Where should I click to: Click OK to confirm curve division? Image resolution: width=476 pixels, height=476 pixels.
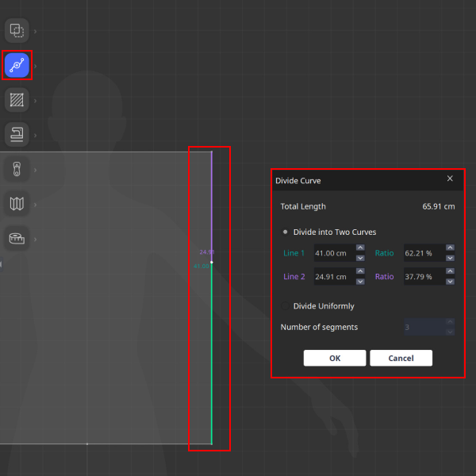pos(334,358)
